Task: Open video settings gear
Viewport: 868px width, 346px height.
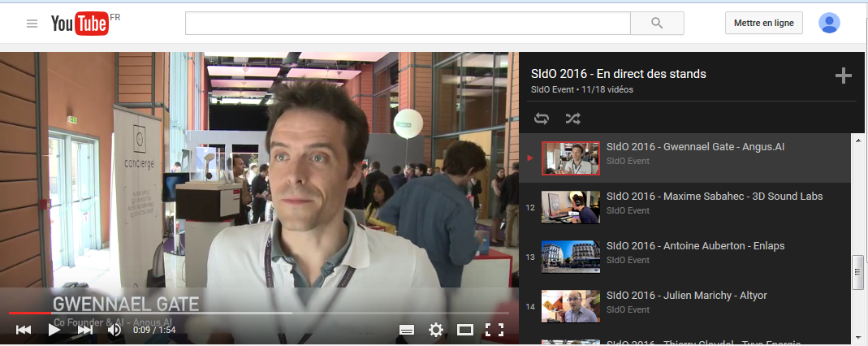Action: pyautogui.click(x=436, y=330)
